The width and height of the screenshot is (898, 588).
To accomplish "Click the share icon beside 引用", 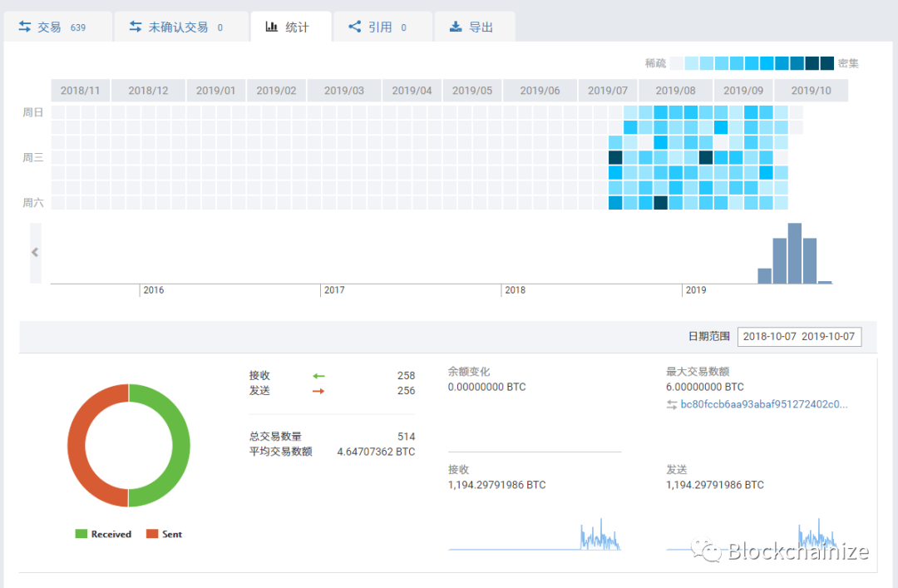I will pyautogui.click(x=355, y=27).
